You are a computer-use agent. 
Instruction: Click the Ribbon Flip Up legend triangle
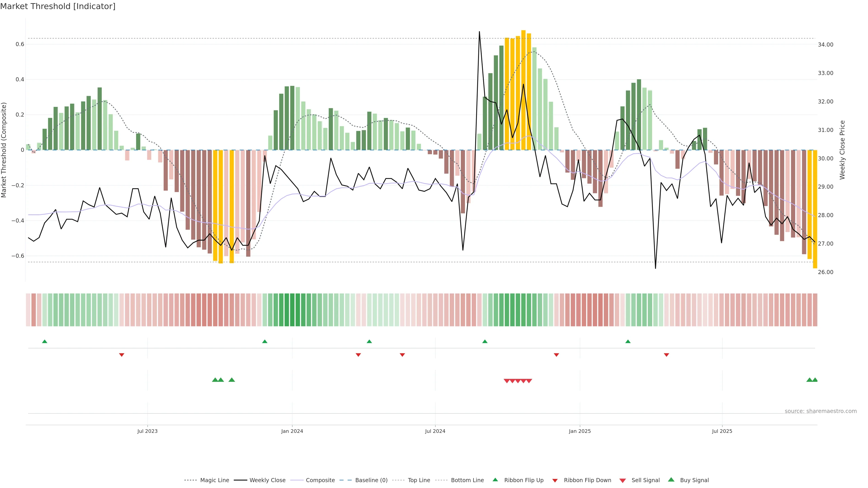click(x=495, y=480)
